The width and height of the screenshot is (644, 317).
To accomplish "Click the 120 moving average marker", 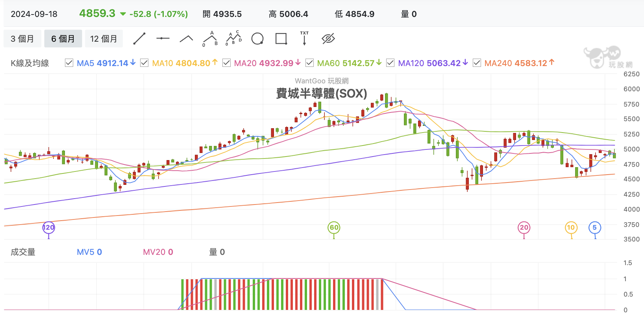I will point(48,227).
